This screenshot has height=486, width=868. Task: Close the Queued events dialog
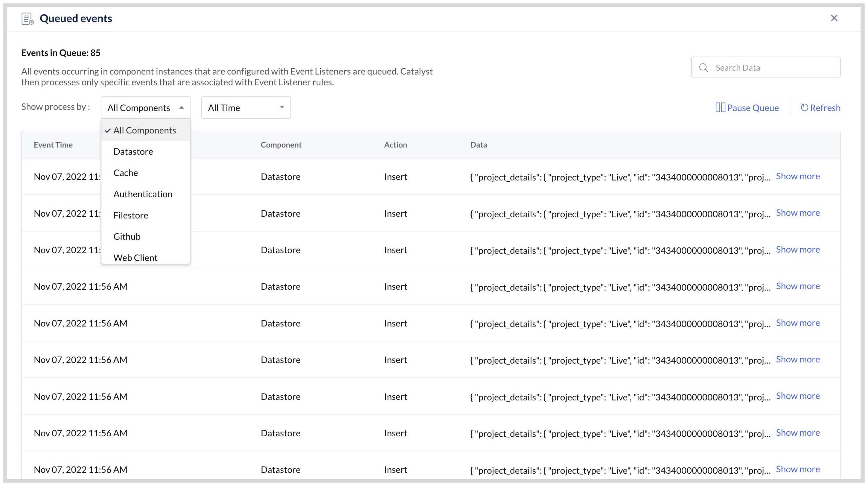834,18
